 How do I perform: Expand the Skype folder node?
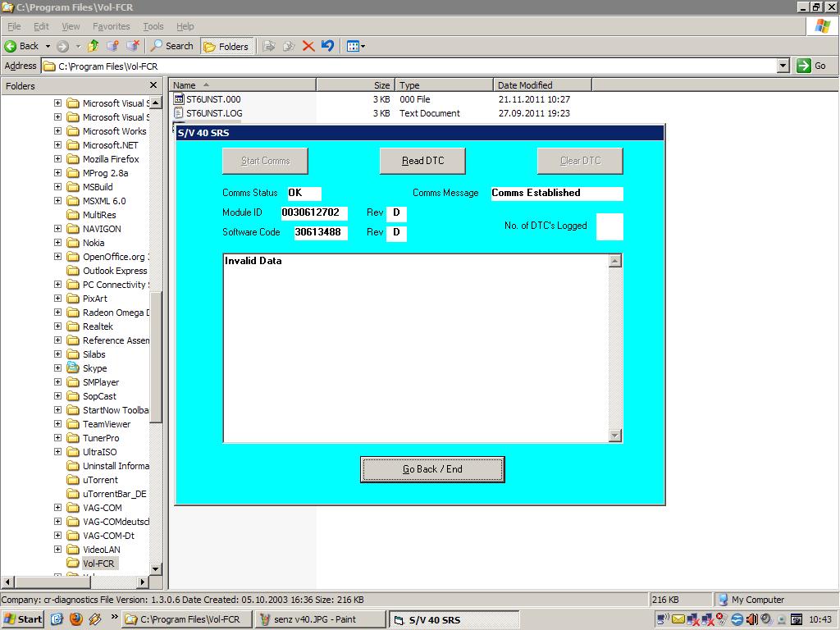click(x=58, y=368)
